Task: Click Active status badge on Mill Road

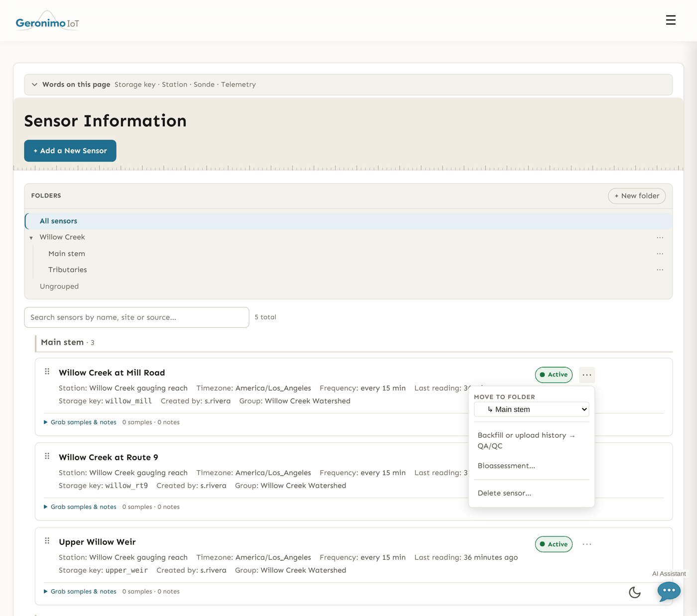Action: point(554,375)
